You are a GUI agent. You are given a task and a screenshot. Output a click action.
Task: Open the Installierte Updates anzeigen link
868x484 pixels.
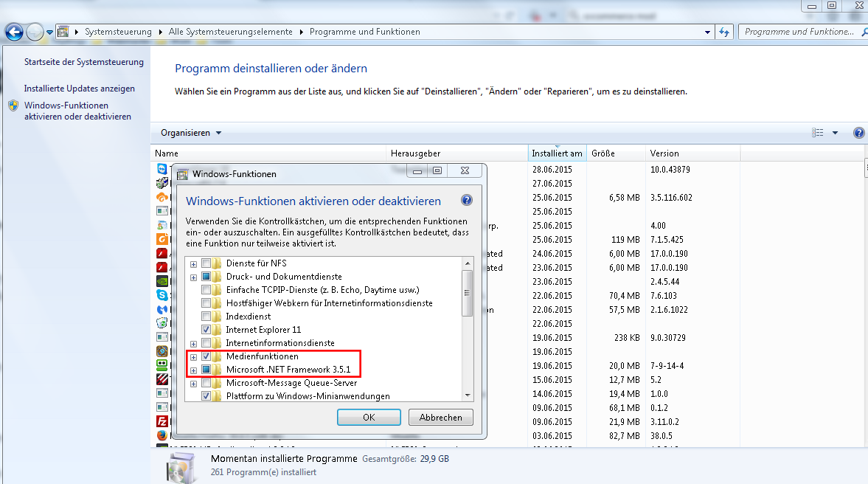click(80, 89)
